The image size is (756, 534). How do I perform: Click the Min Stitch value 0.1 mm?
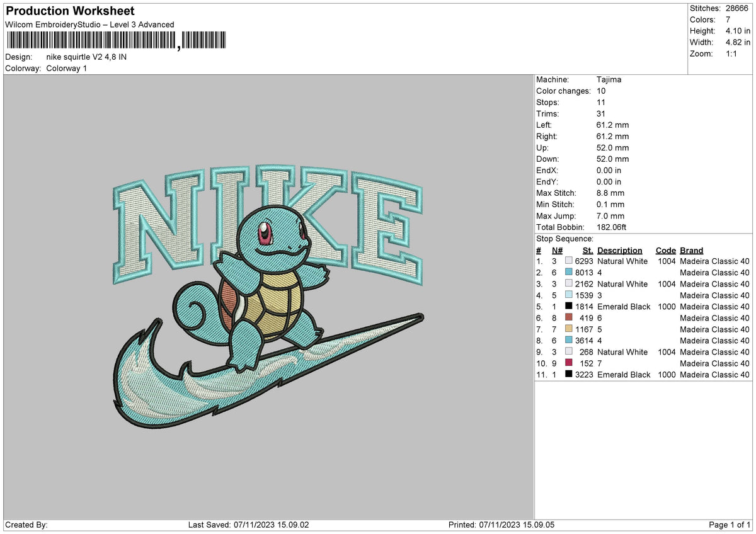tap(610, 204)
